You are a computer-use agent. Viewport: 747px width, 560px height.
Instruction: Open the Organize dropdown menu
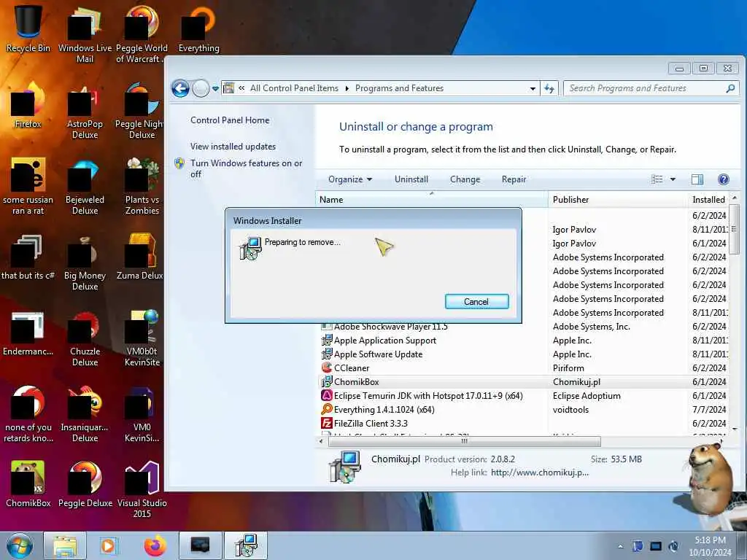click(x=350, y=179)
